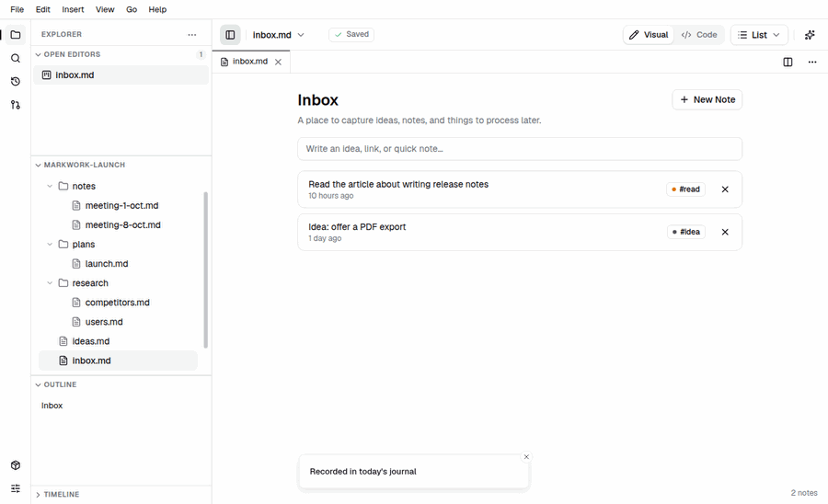
Task: Click the New Note button
Action: (x=707, y=99)
